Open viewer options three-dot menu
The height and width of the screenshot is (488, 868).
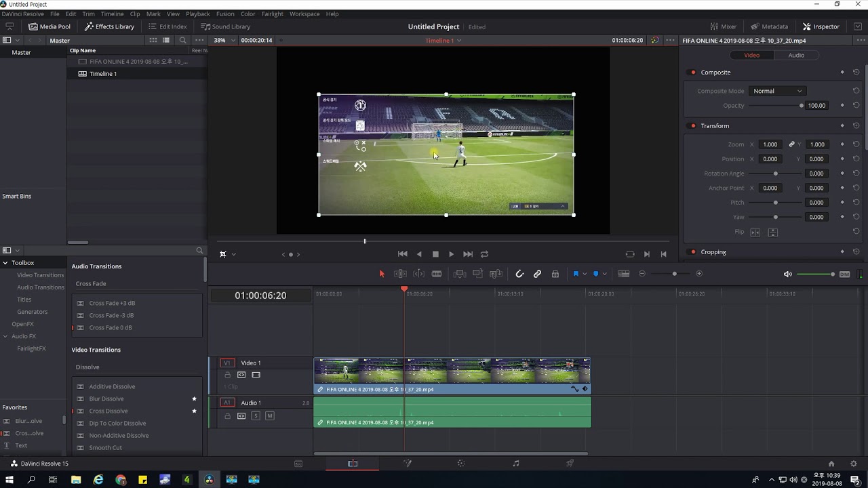[x=670, y=40]
